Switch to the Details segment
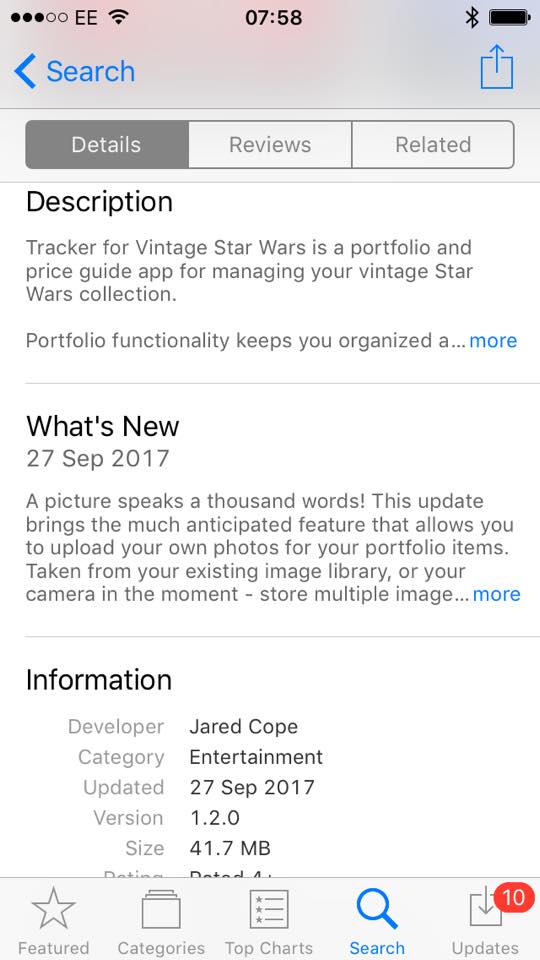The height and width of the screenshot is (960, 540). pos(107,144)
